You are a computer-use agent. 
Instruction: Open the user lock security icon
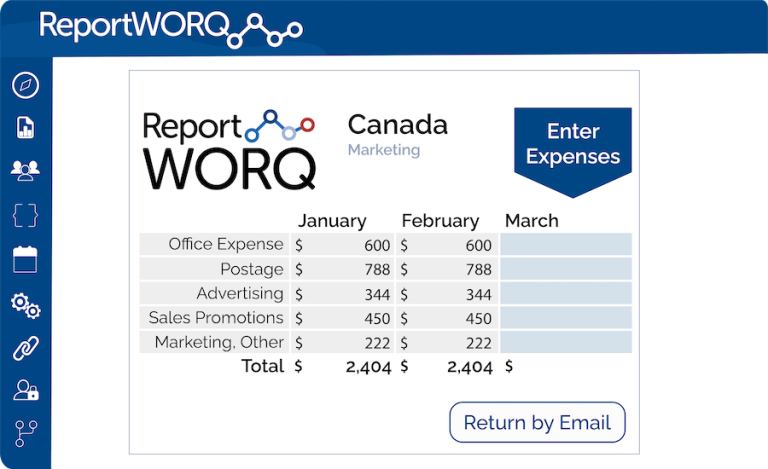25,391
